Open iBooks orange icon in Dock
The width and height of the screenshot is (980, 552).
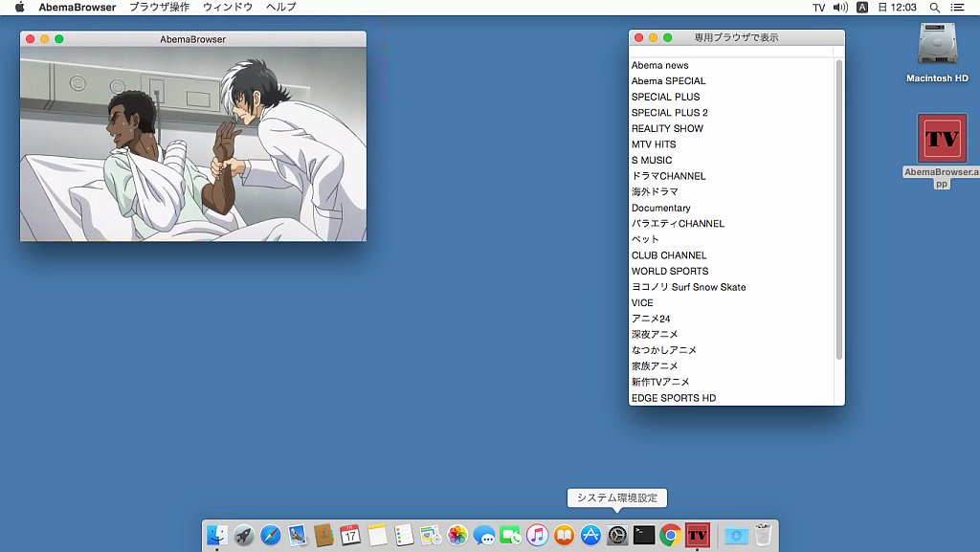click(x=564, y=535)
